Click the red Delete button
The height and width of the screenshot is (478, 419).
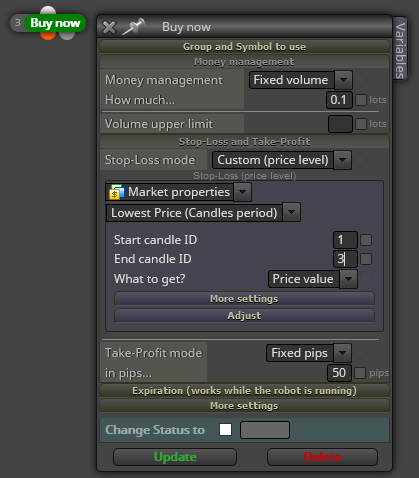322,457
